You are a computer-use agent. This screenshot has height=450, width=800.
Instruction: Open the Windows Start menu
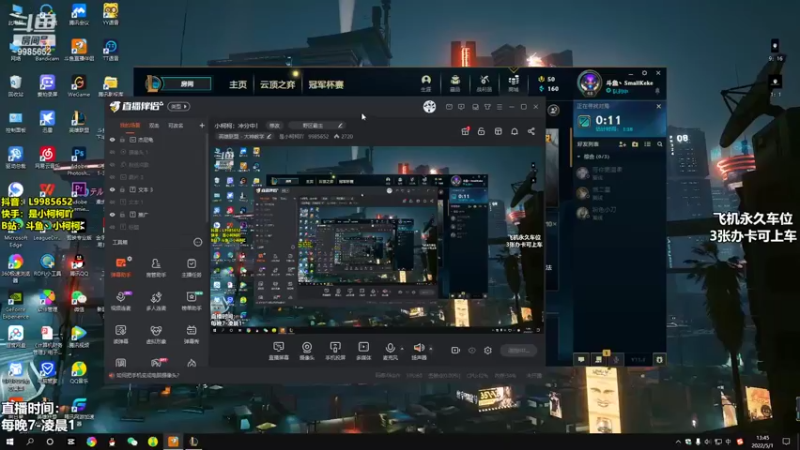click(9, 441)
